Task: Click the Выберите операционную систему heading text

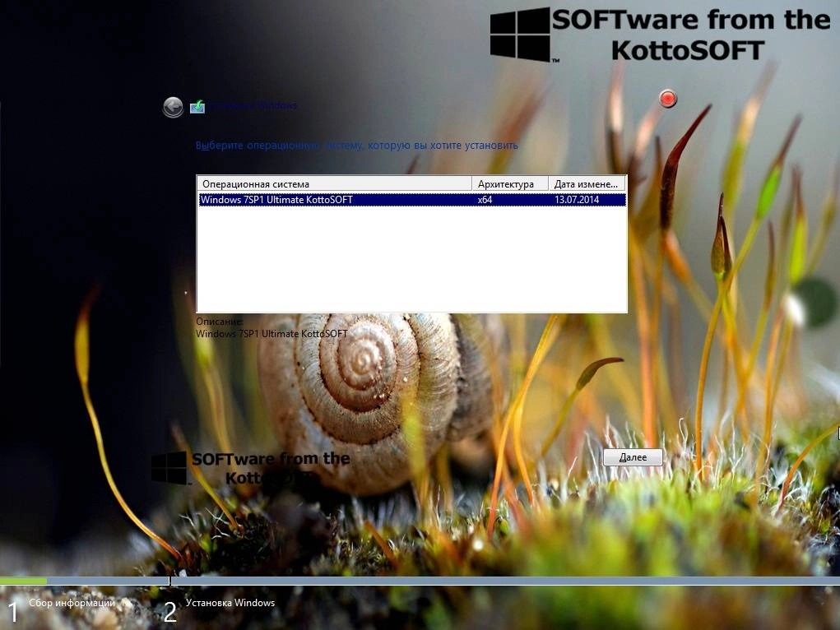Action: [357, 146]
